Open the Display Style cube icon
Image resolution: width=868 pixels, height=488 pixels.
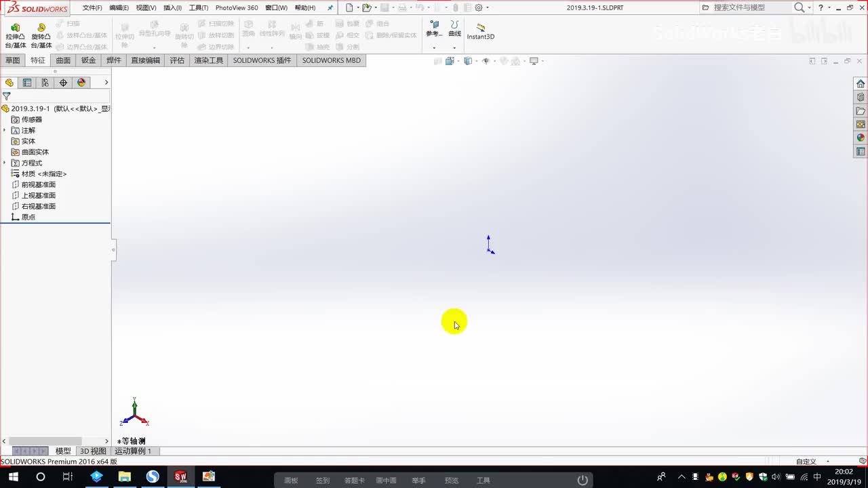pos(468,61)
